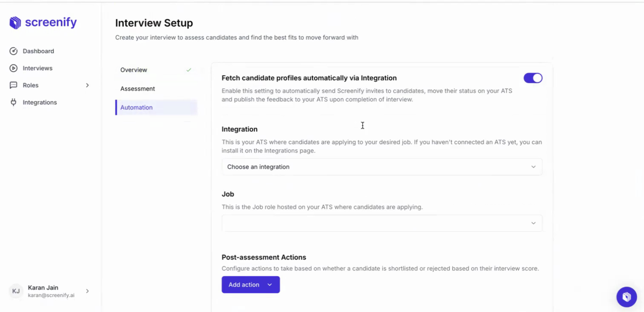The width and height of the screenshot is (644, 312).
Task: Open the Job selection dropdown
Action: pyautogui.click(x=382, y=223)
